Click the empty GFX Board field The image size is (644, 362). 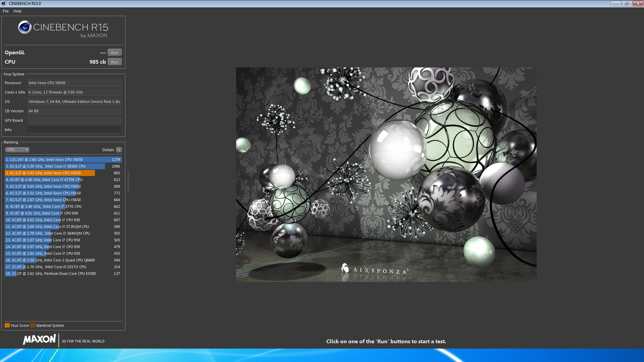74,120
